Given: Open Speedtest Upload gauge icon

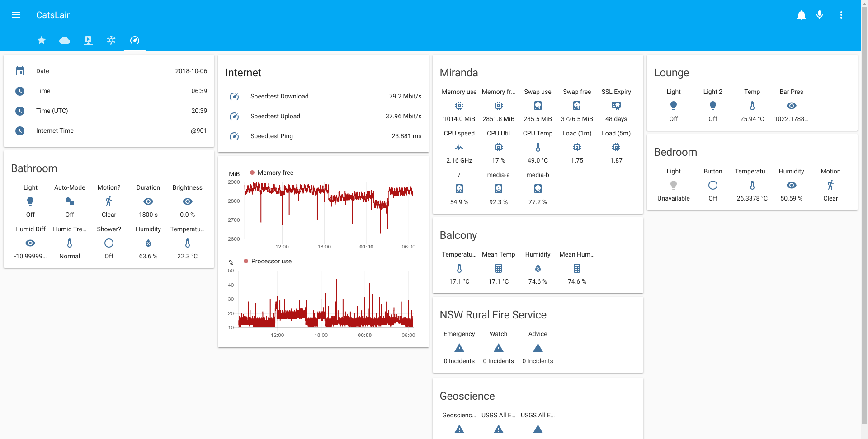Looking at the screenshot, I should click(234, 116).
